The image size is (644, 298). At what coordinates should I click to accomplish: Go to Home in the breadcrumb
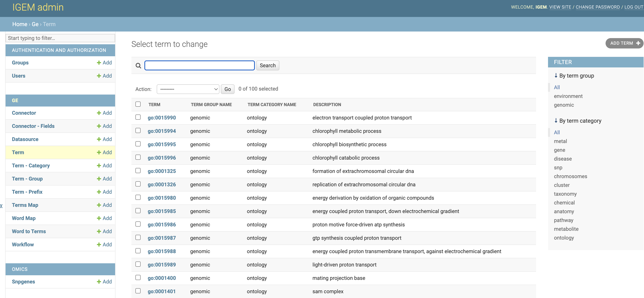[20, 24]
